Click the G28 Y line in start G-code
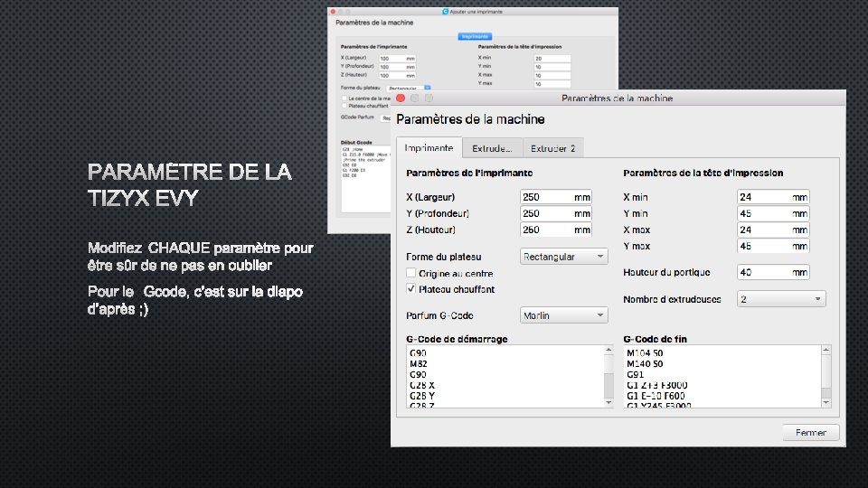This screenshot has height=488, width=868. point(422,396)
